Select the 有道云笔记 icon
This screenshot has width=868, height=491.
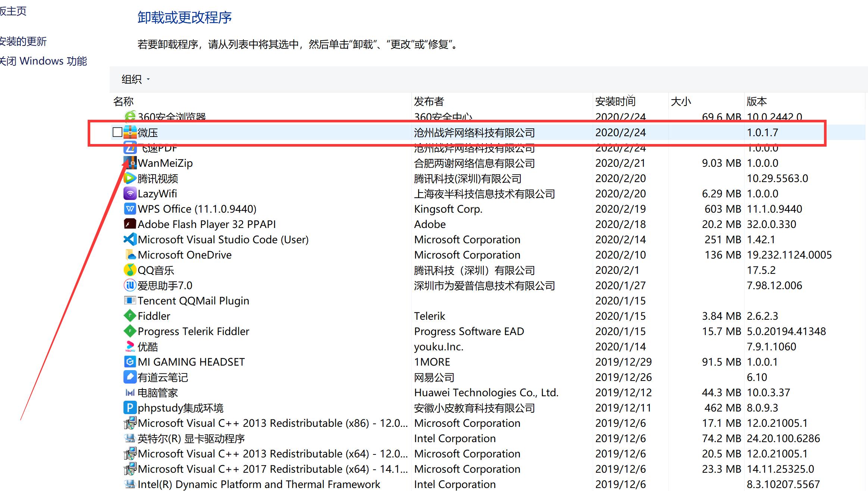click(x=130, y=377)
